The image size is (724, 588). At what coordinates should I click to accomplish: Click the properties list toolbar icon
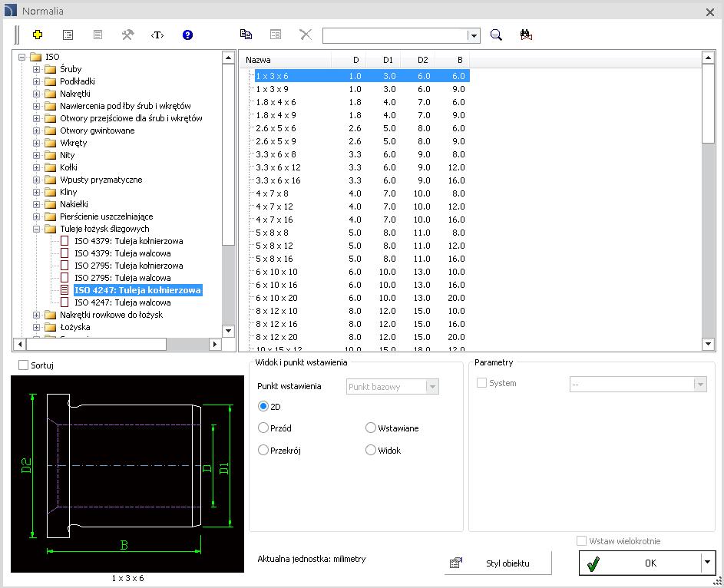click(68, 35)
